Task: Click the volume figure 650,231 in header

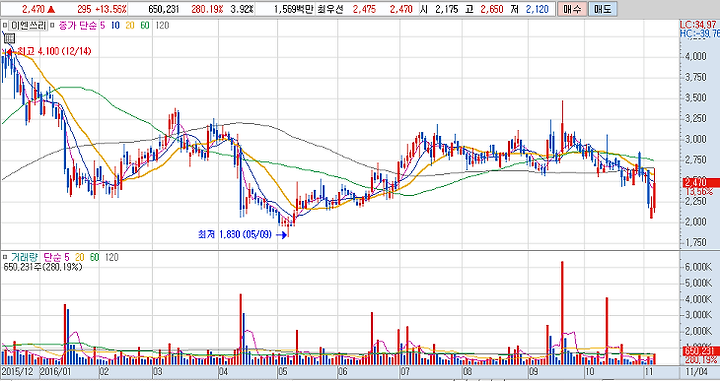Action: click(x=164, y=9)
